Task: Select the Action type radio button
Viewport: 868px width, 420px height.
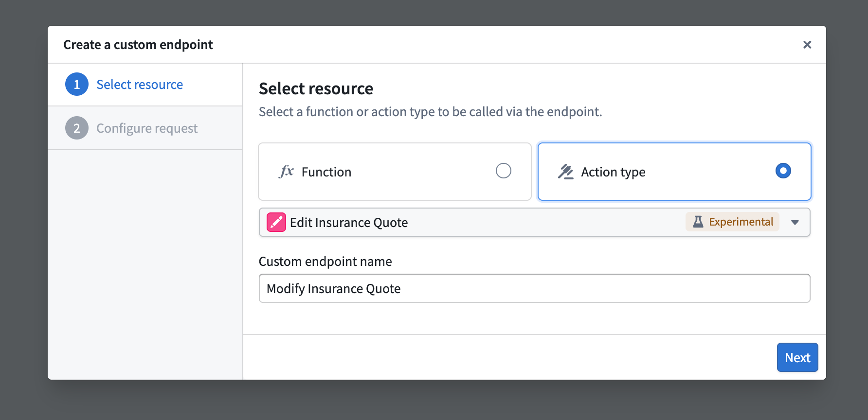Action: [x=783, y=171]
